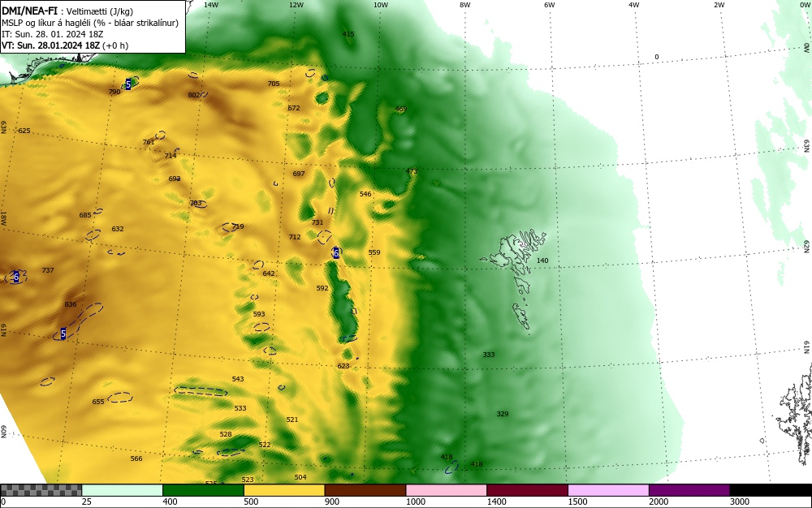Click the brown 900–1000 legend swatch
This screenshot has height=508, width=812.
[x=365, y=490]
